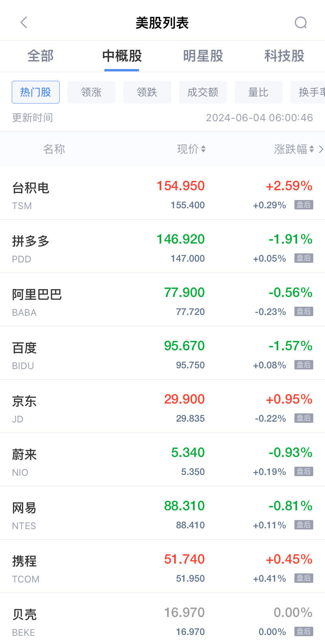This screenshot has height=644, width=325.
Task: Open search with the magnifier icon
Action: click(x=301, y=23)
